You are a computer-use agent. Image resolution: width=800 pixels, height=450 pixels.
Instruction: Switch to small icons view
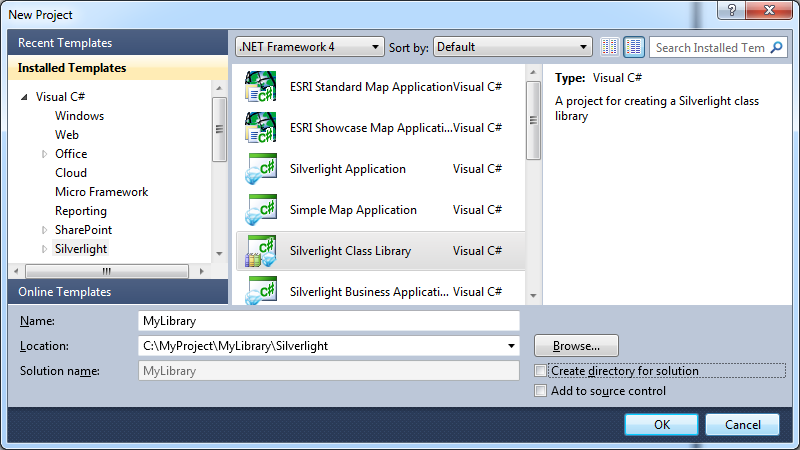pos(611,47)
